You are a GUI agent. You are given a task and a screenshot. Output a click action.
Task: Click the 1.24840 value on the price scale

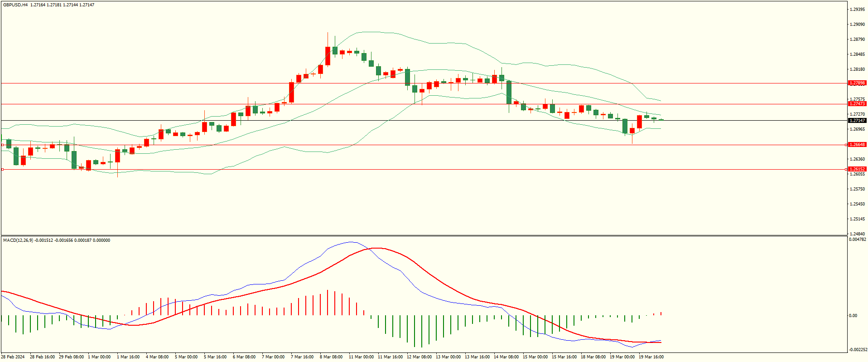(x=857, y=234)
